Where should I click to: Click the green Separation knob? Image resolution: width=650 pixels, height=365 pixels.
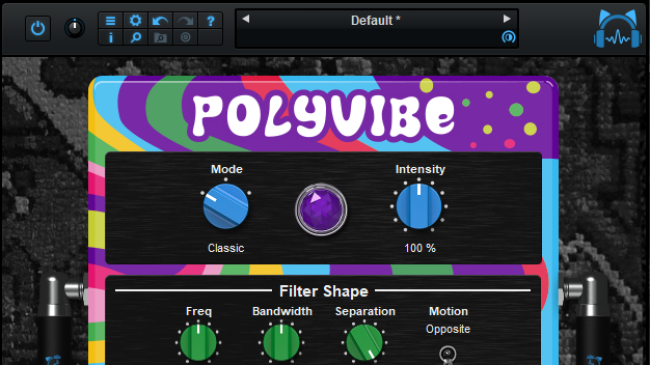pyautogui.click(x=364, y=343)
